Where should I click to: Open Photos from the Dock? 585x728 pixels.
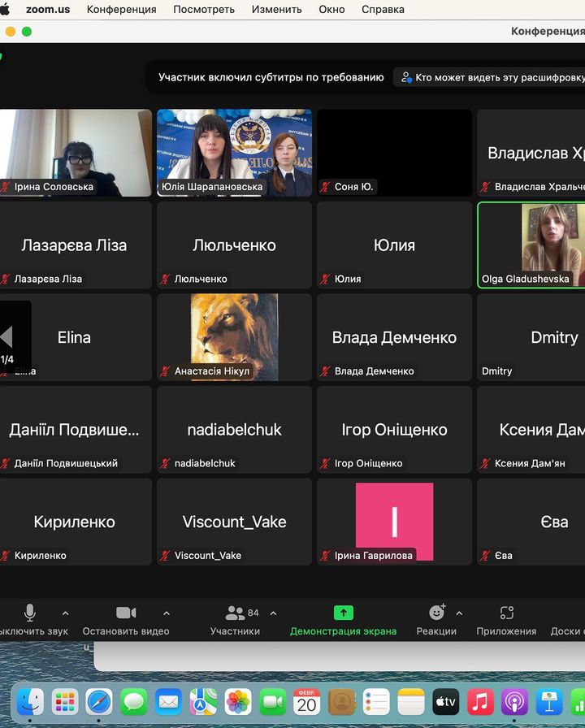238,701
